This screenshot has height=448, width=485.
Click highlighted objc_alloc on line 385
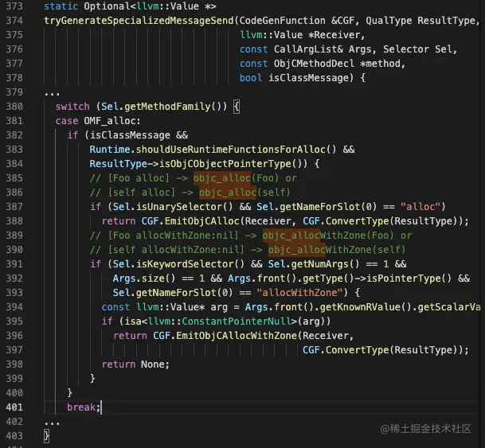(222, 178)
